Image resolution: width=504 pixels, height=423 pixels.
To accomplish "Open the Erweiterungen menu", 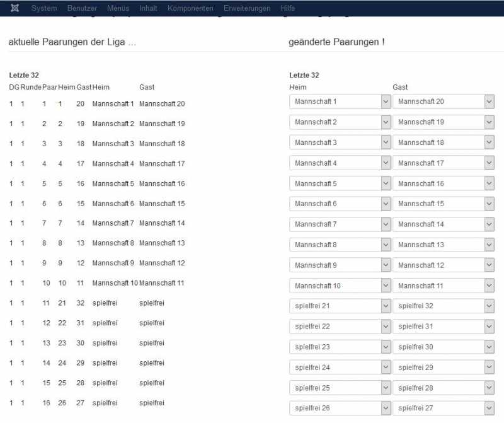I will click(x=247, y=8).
